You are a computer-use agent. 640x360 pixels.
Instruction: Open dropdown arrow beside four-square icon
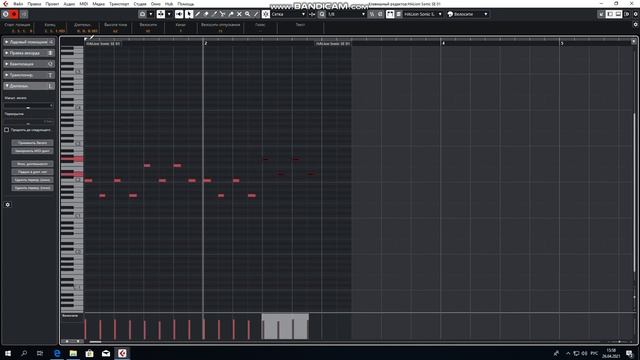click(x=169, y=14)
